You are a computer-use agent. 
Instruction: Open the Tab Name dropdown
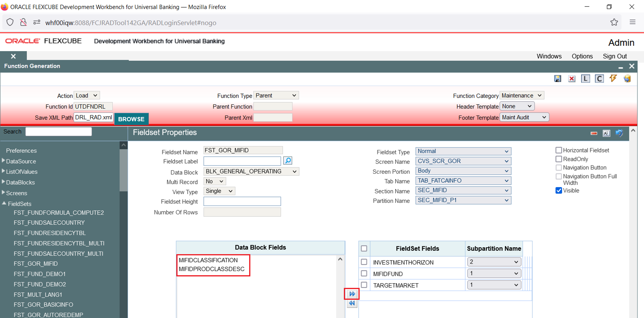click(463, 181)
